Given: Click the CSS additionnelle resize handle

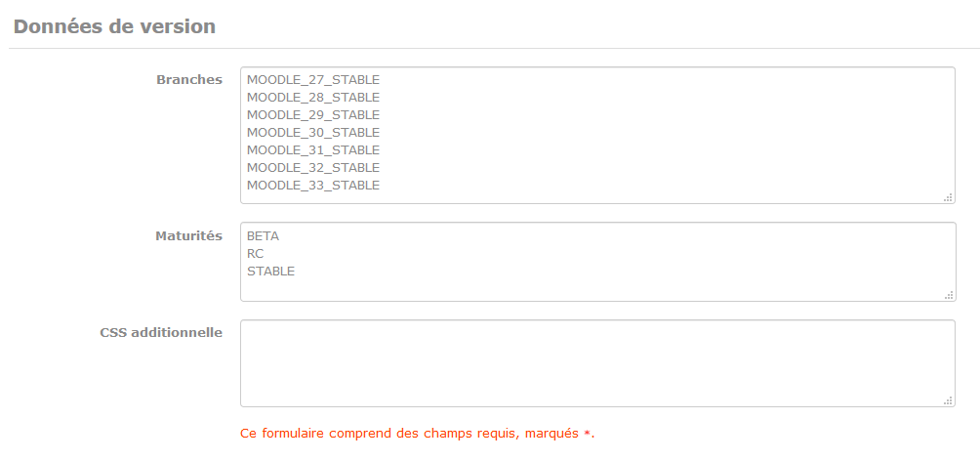Looking at the screenshot, I should click(948, 400).
